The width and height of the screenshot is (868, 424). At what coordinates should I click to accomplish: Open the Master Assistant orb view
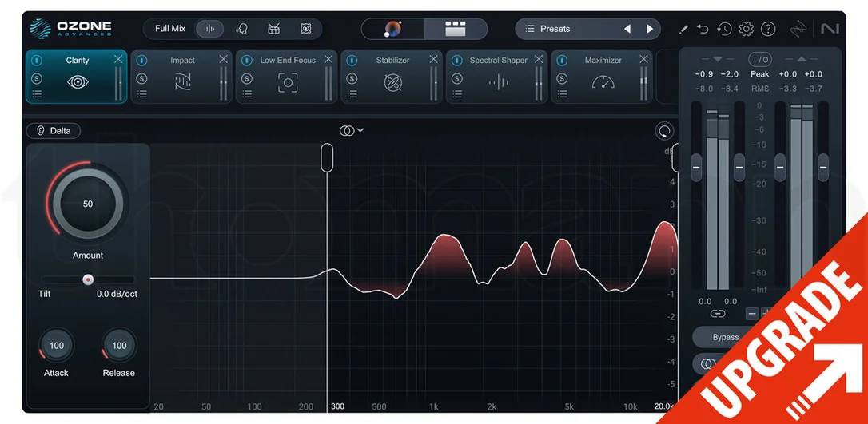(393, 29)
